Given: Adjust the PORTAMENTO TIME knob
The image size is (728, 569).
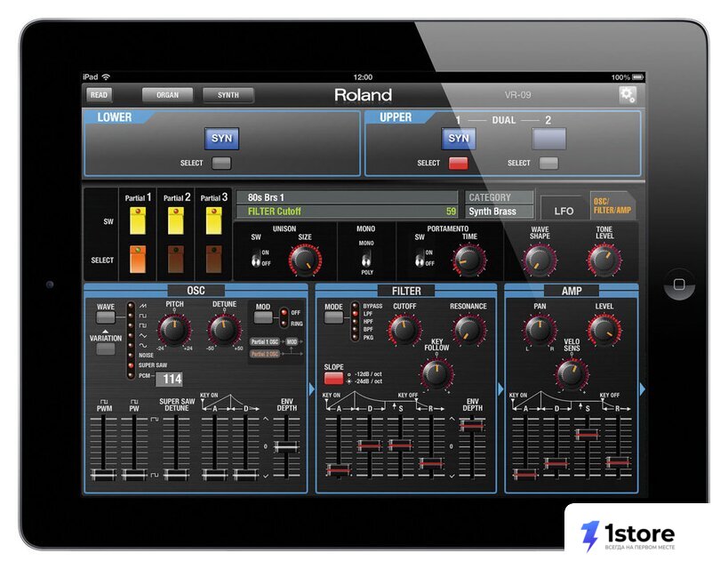Looking at the screenshot, I should (x=469, y=260).
